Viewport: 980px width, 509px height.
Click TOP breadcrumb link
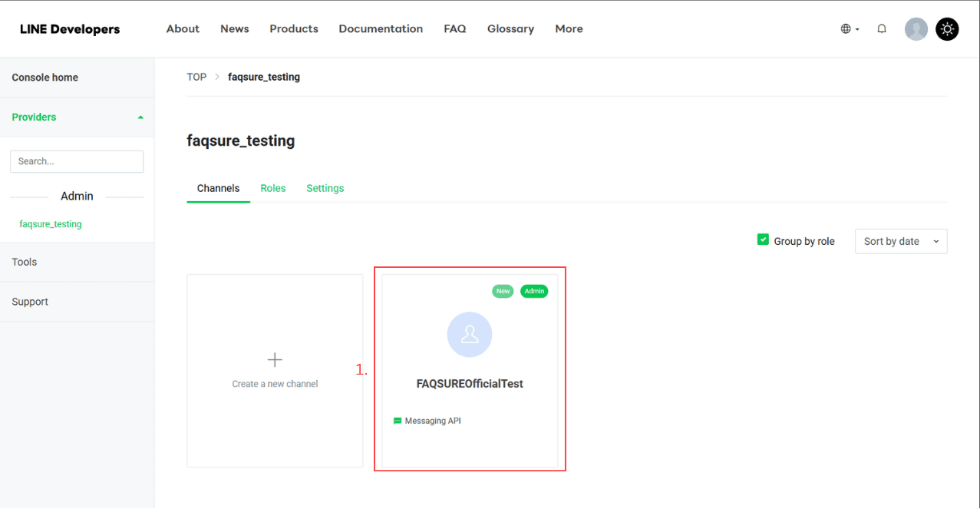click(x=196, y=77)
